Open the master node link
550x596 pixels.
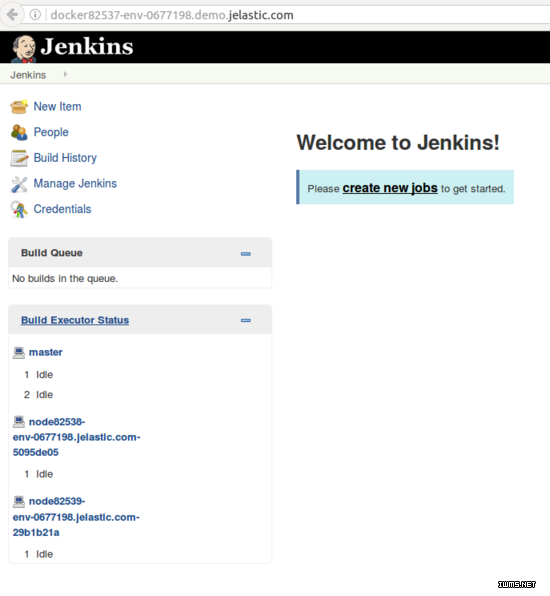[x=46, y=352]
